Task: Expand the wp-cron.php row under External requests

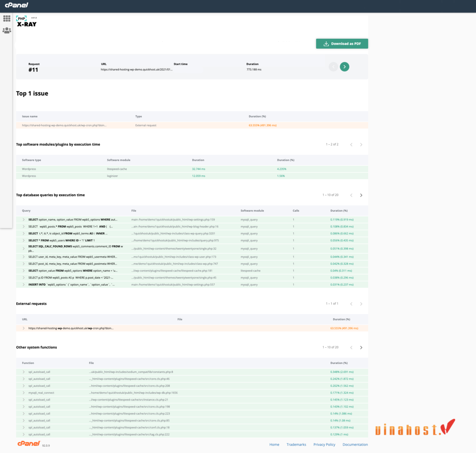Action: pos(23,328)
